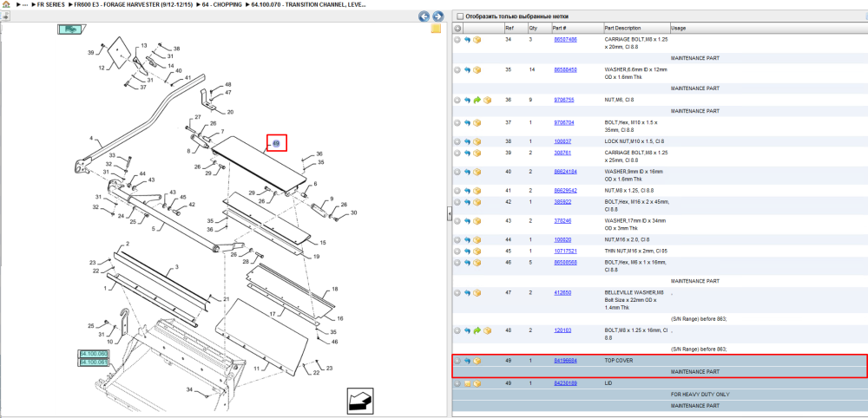Screen dimensions: 868x418
Task: Expand row for ref 40 washer
Action: tap(457, 172)
